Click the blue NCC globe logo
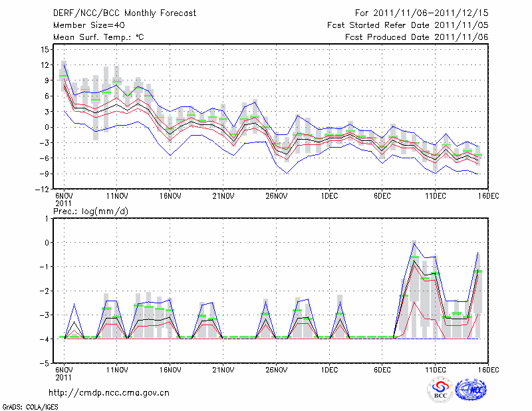 (470, 390)
